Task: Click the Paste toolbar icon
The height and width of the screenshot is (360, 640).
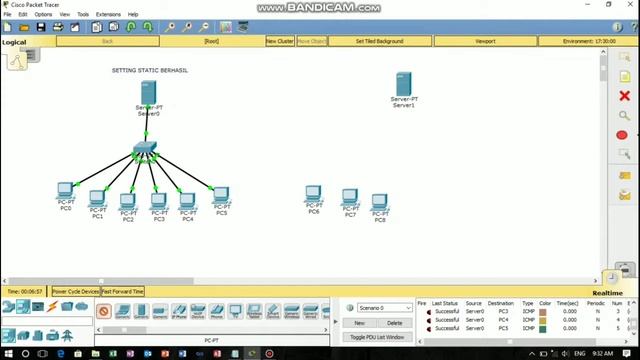Action: coord(114,27)
